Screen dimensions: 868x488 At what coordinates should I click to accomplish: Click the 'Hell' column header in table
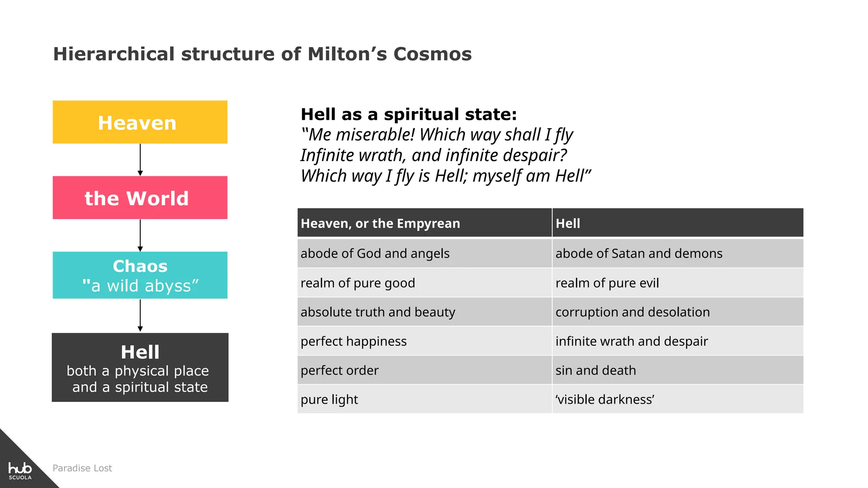(678, 222)
